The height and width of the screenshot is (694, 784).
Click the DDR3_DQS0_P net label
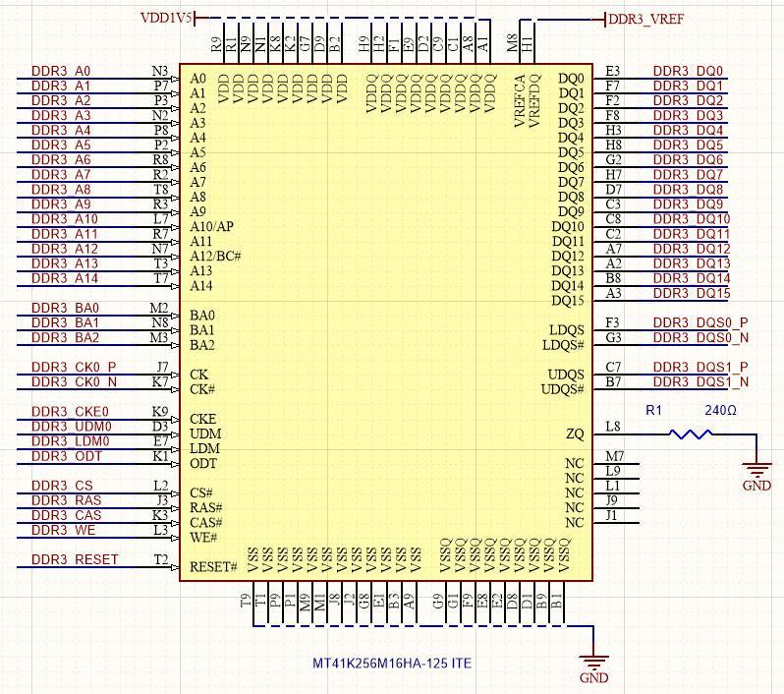700,322
